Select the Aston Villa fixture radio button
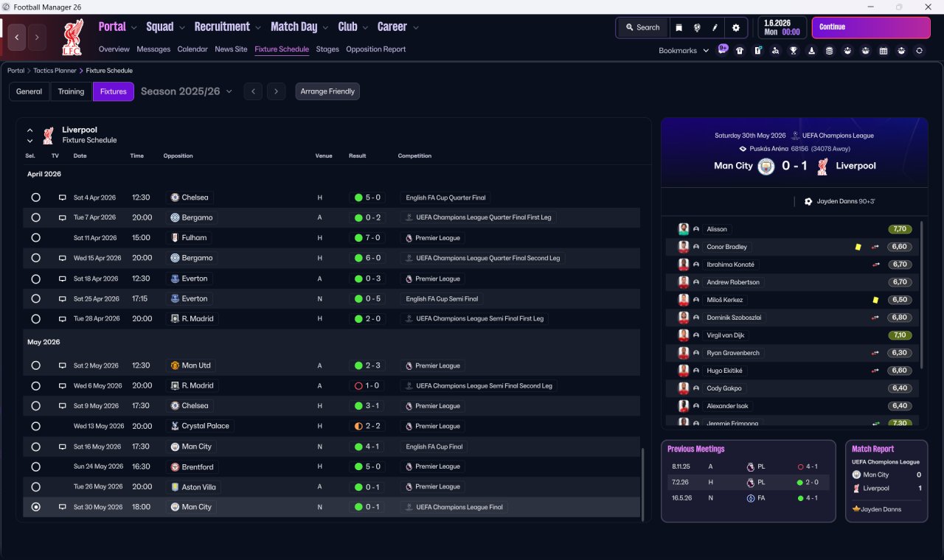The width and height of the screenshot is (944, 560). pyautogui.click(x=35, y=487)
